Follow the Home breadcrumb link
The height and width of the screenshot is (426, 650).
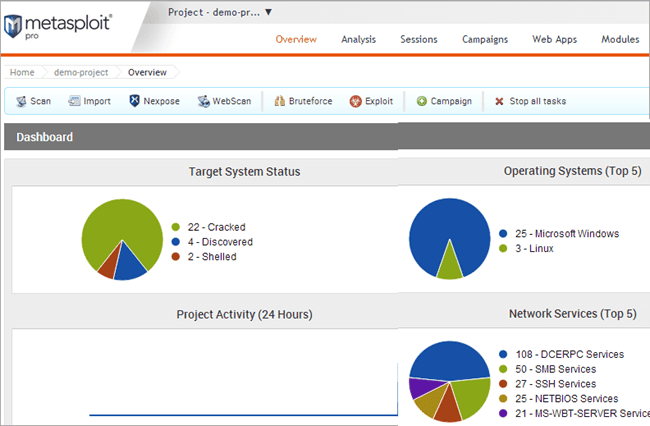click(22, 72)
